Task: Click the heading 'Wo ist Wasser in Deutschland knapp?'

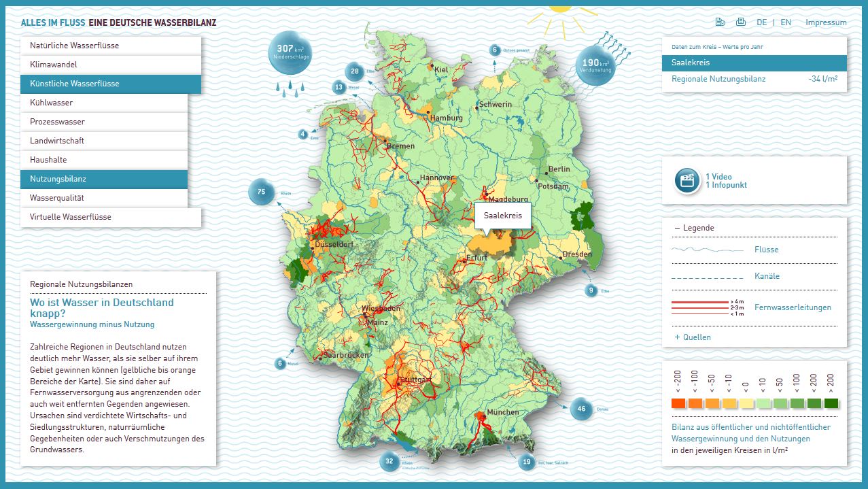Action: [102, 308]
